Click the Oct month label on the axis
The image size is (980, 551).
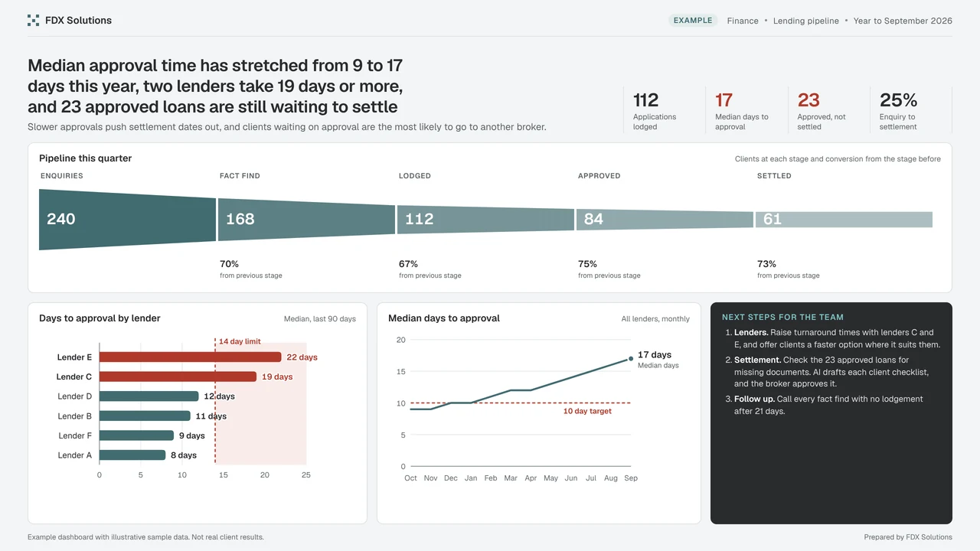(x=410, y=478)
